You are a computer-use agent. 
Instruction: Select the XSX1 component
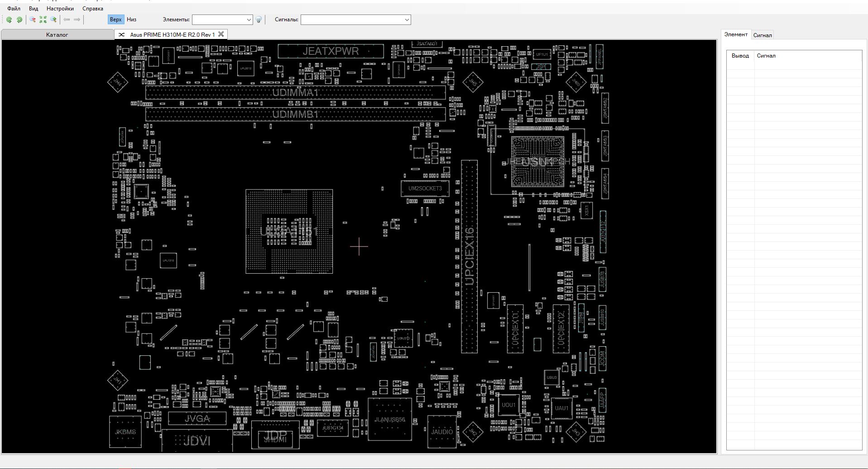pos(586,210)
